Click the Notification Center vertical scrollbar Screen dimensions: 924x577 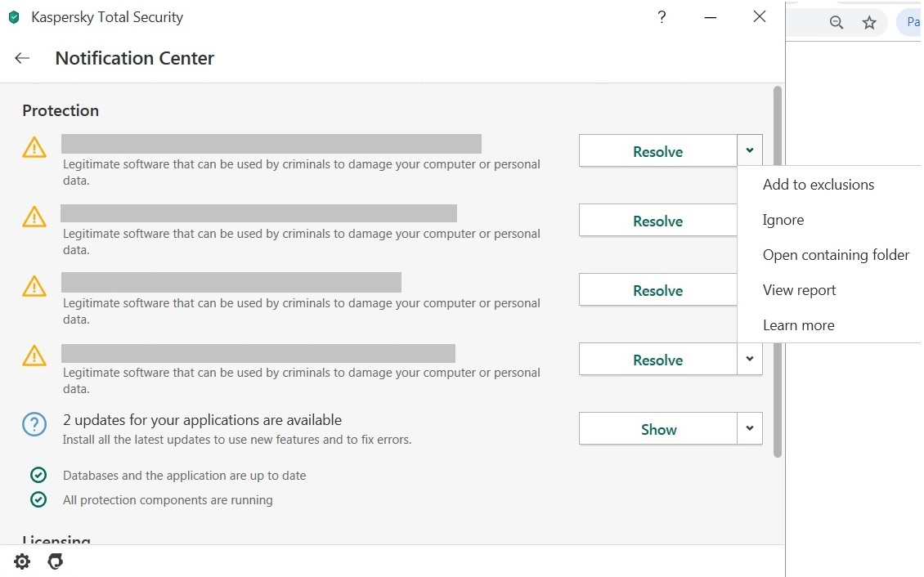pyautogui.click(x=778, y=271)
